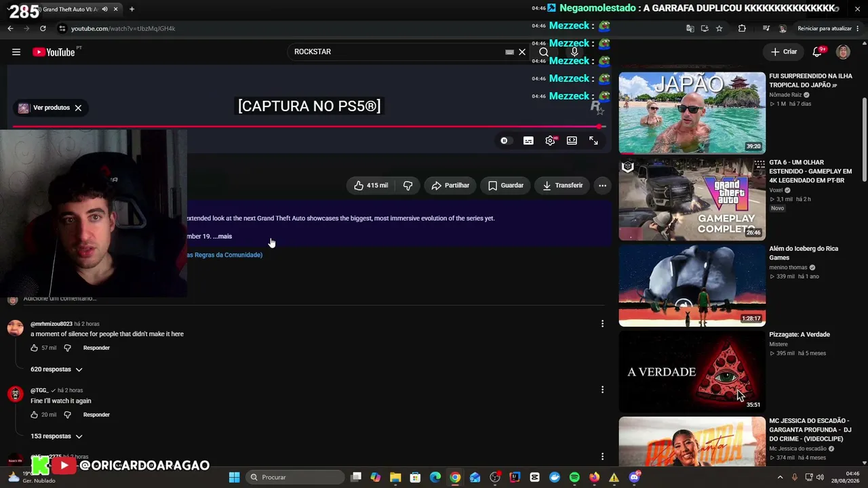Image resolution: width=868 pixels, height=488 pixels.
Task: Open the Regras da Comunidade link
Action: 224,255
